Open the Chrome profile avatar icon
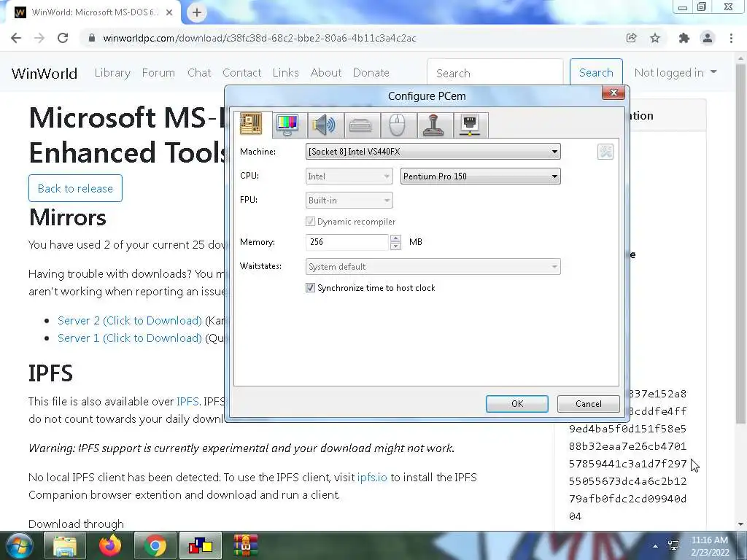Viewport: 747px width, 560px height. (x=708, y=38)
